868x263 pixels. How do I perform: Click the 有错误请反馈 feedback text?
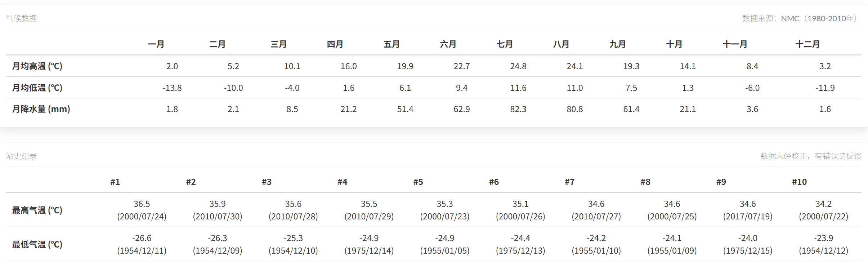(838, 156)
